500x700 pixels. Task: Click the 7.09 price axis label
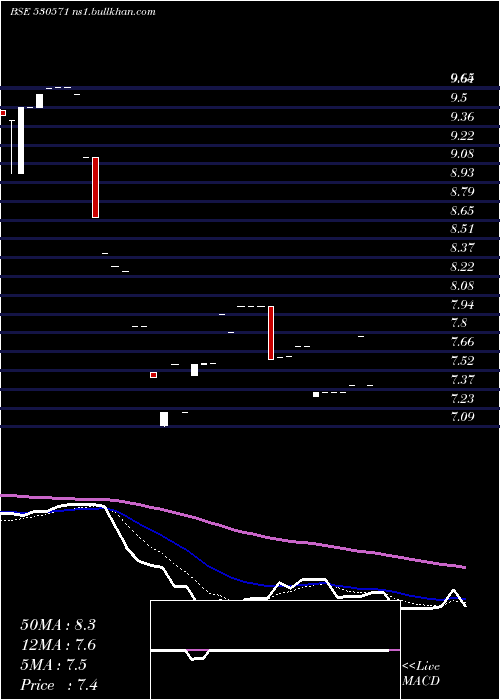[x=462, y=417]
